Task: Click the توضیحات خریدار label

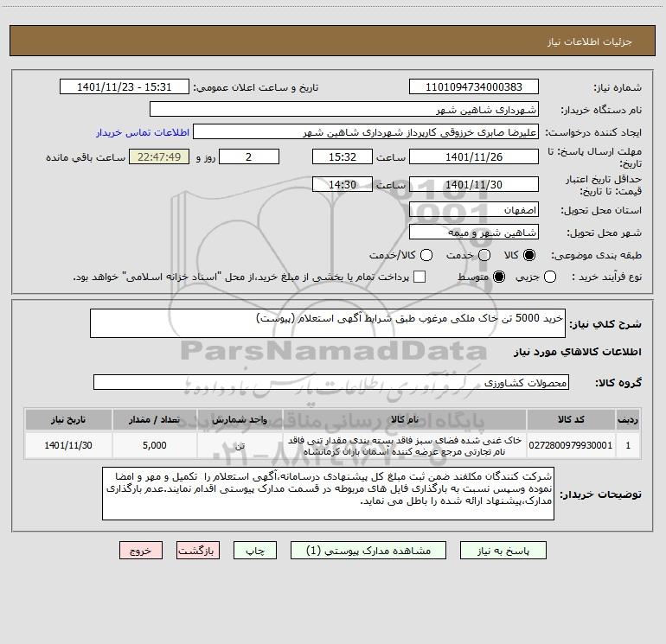Action: [x=600, y=494]
